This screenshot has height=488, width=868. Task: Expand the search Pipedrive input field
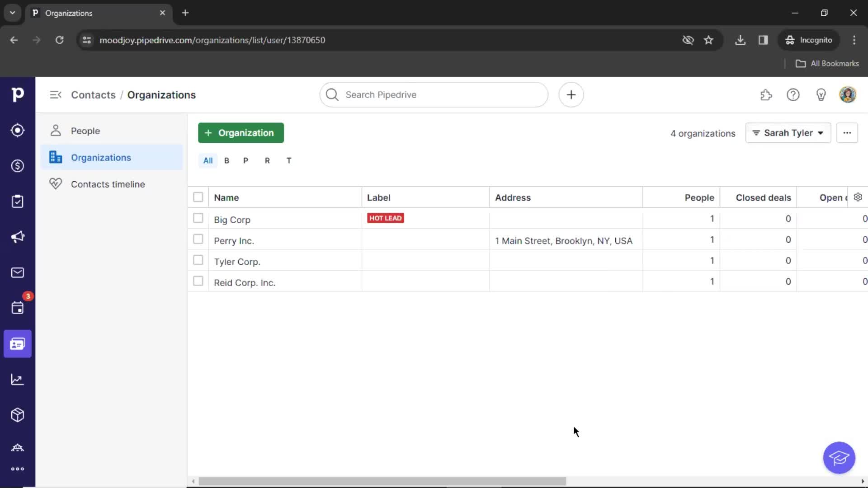click(x=434, y=95)
